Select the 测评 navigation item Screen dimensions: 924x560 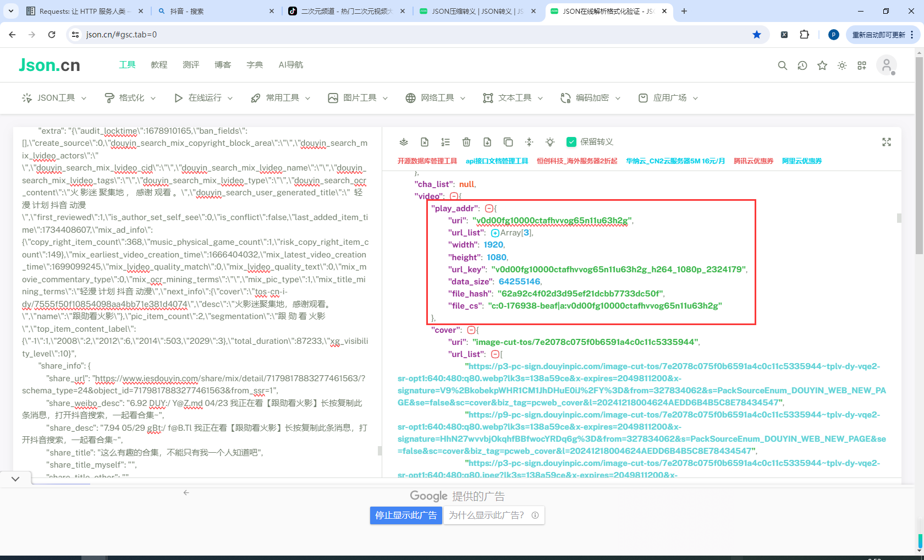[x=191, y=65]
